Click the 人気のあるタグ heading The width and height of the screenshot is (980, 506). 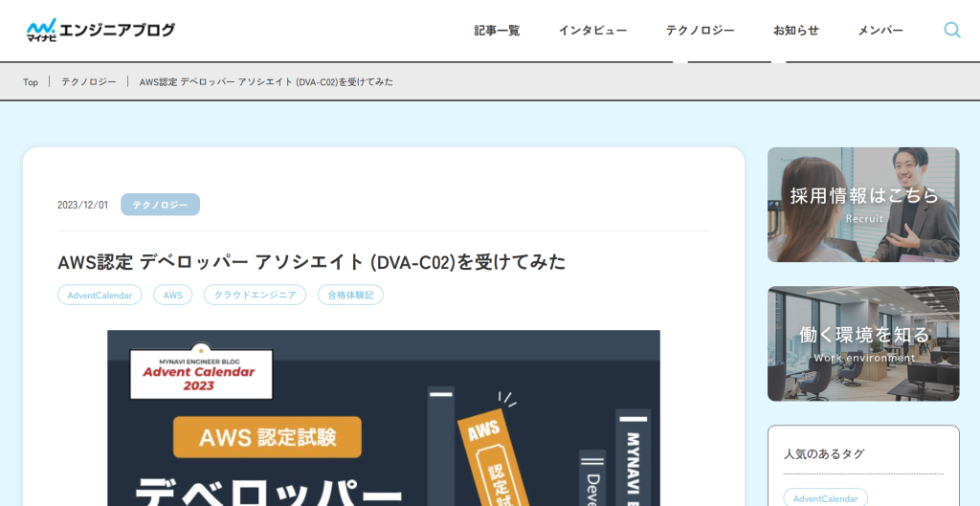(824, 454)
